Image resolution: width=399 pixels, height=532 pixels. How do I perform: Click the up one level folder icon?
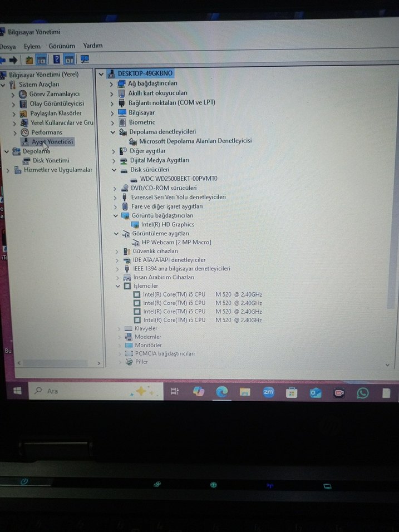(29, 60)
